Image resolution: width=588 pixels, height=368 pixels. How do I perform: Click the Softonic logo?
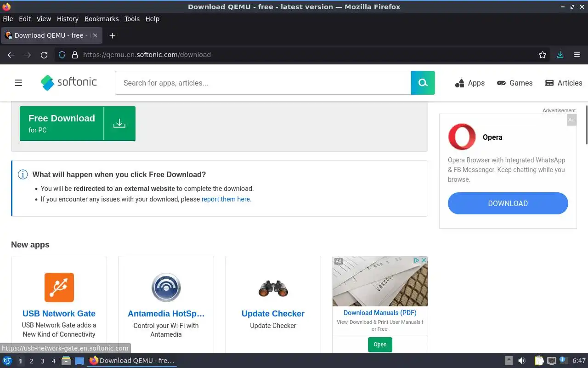(x=69, y=83)
